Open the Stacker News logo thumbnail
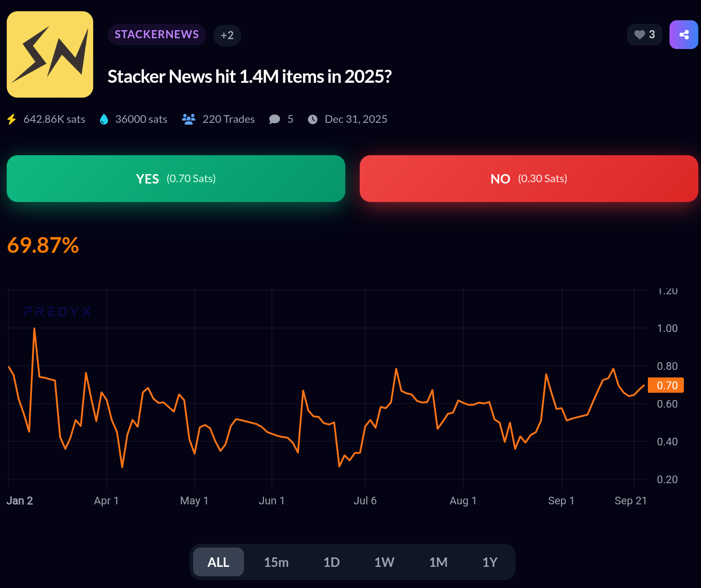 click(50, 54)
